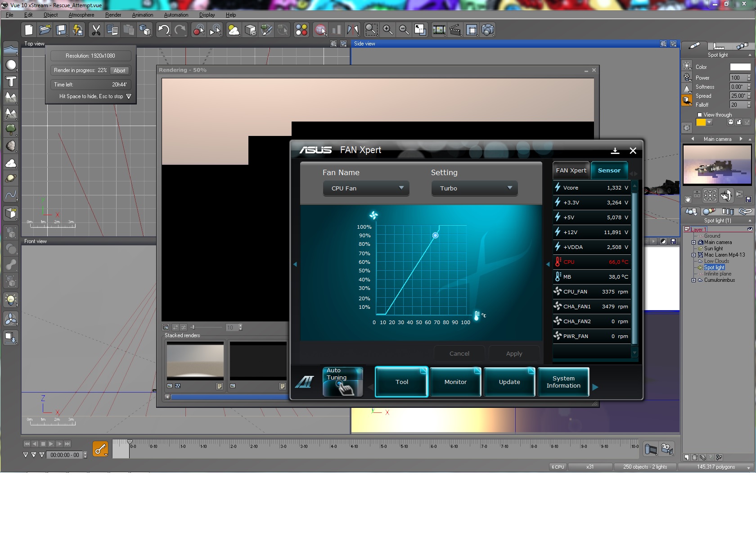
Task: Click the Save file icon
Action: click(x=61, y=30)
